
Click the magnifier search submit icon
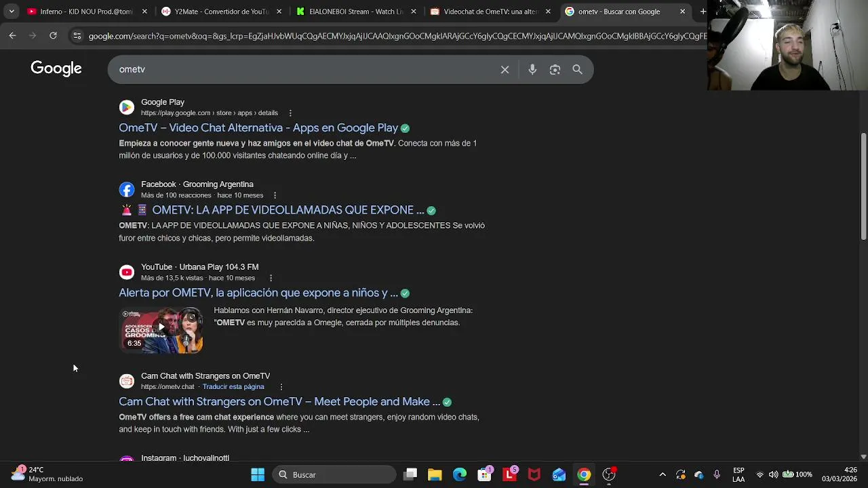coord(577,69)
